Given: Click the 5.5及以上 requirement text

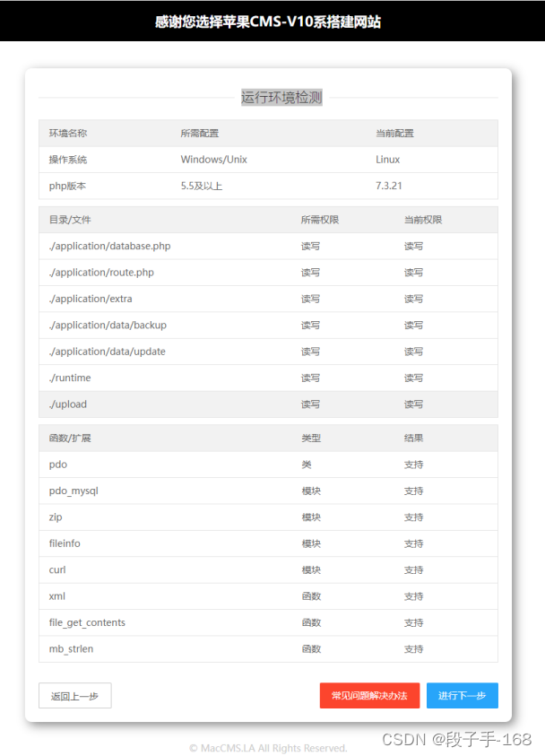Looking at the screenshot, I should click(x=202, y=187).
